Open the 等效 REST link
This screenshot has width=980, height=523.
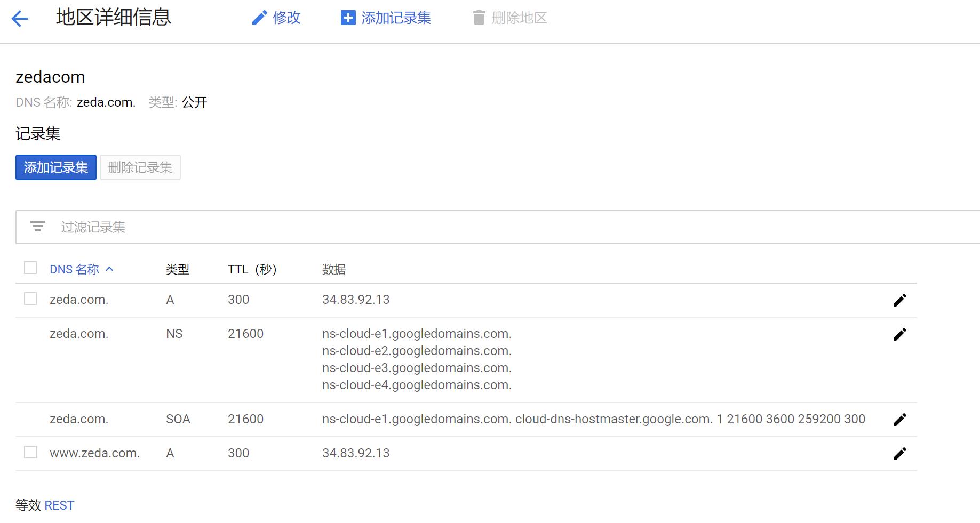(x=59, y=505)
